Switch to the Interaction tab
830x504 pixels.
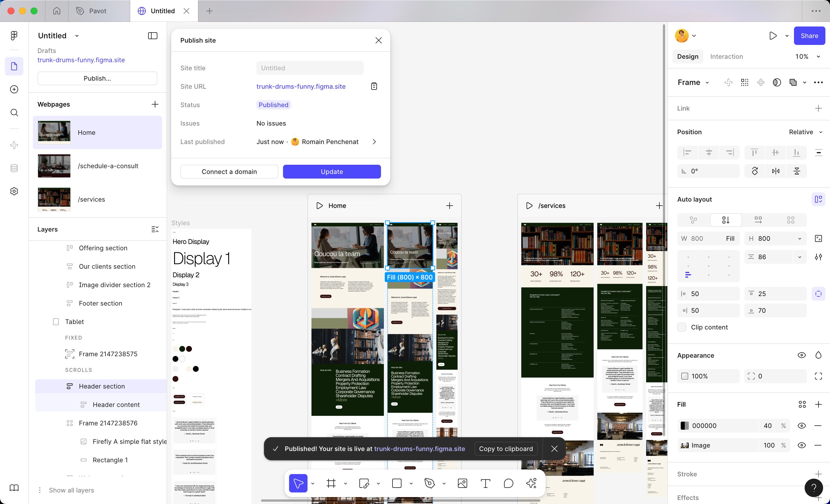pos(726,56)
